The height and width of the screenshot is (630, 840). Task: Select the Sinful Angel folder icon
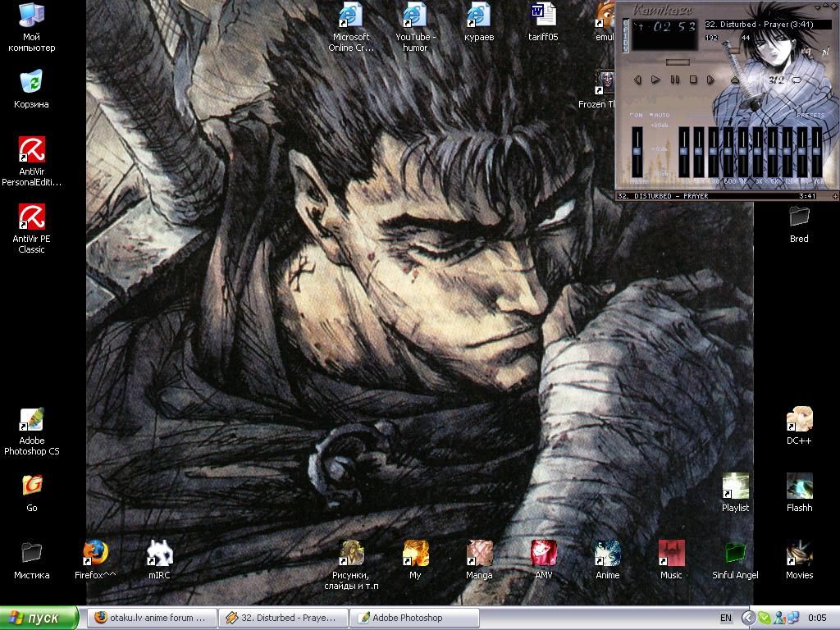[x=735, y=560]
